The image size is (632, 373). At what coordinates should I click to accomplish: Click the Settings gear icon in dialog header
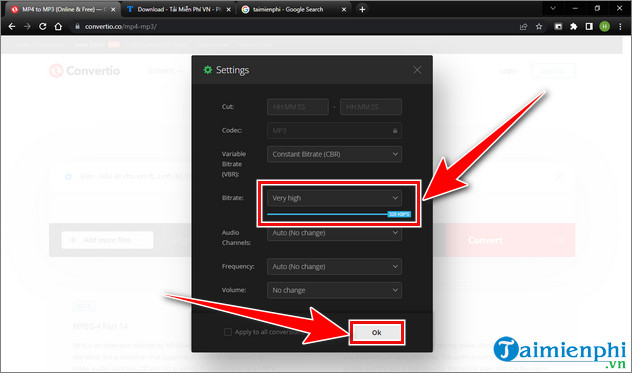[x=208, y=70]
